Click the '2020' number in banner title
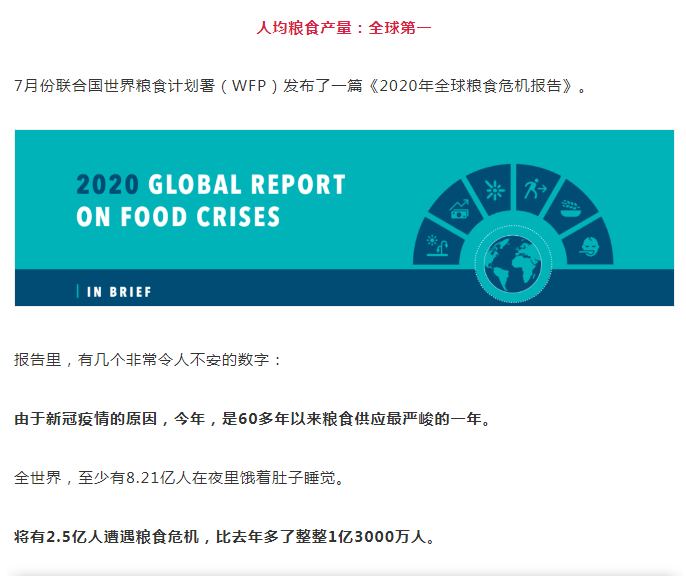 106,185
